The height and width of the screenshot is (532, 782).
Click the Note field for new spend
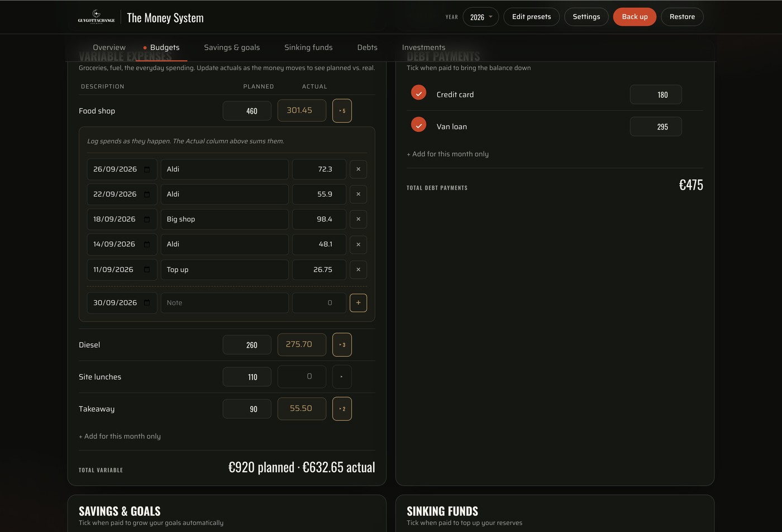pyautogui.click(x=225, y=303)
